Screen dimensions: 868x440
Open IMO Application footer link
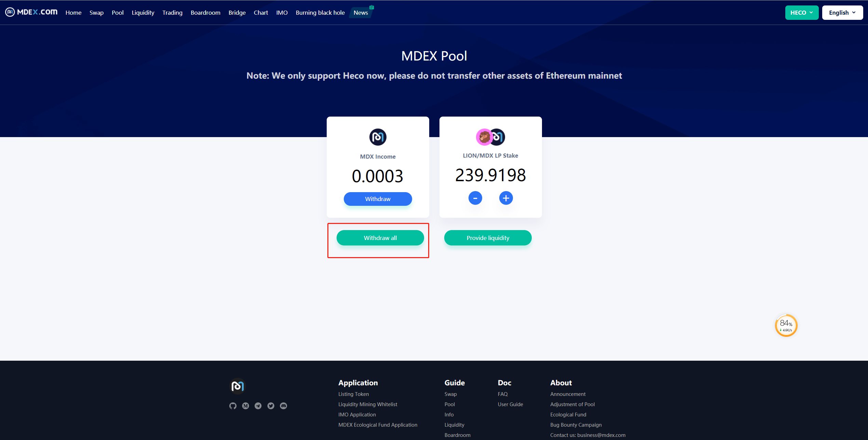click(x=357, y=415)
